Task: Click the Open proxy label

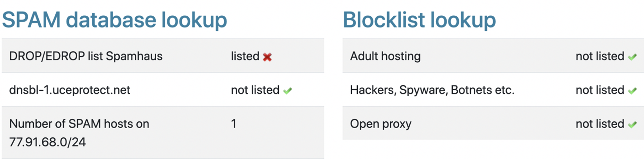Action: [x=381, y=124]
